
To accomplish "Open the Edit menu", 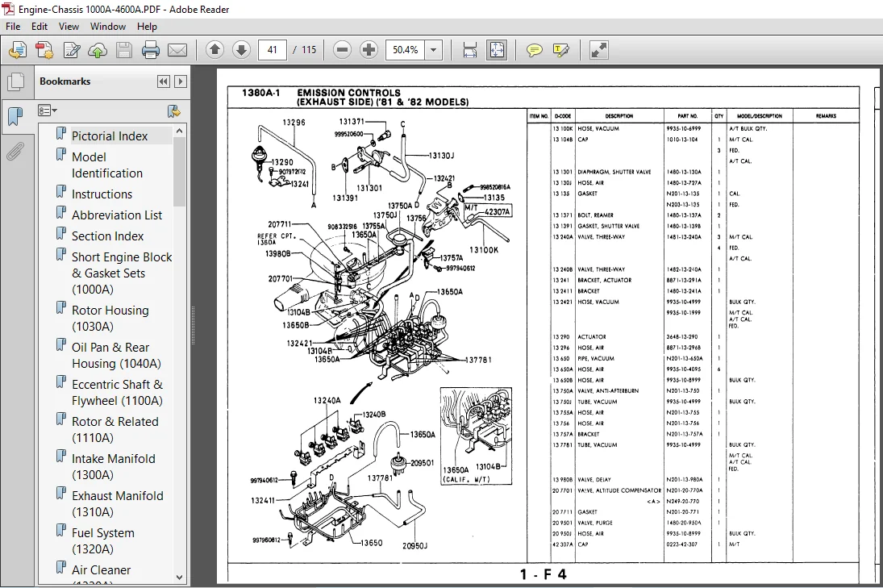I will [x=40, y=27].
